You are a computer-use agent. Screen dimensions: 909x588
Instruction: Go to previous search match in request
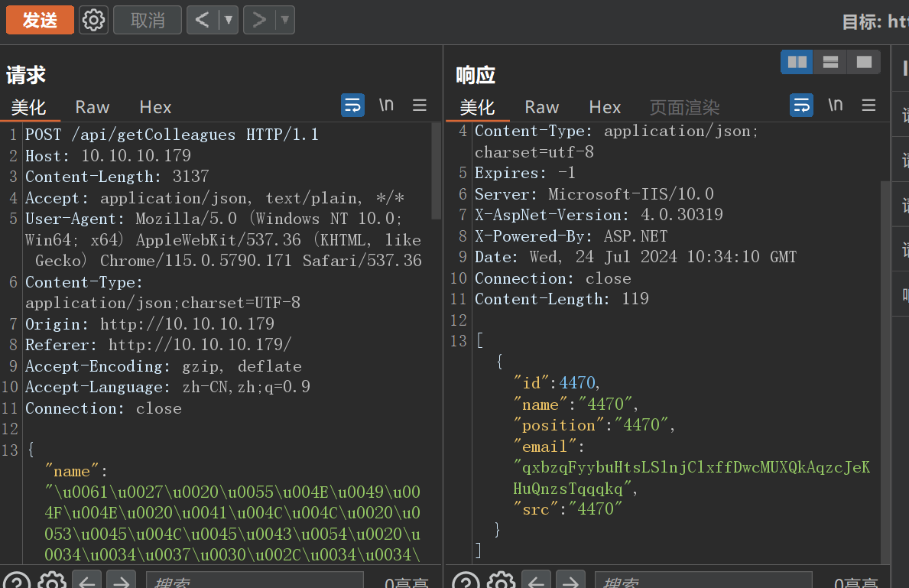[86, 583]
